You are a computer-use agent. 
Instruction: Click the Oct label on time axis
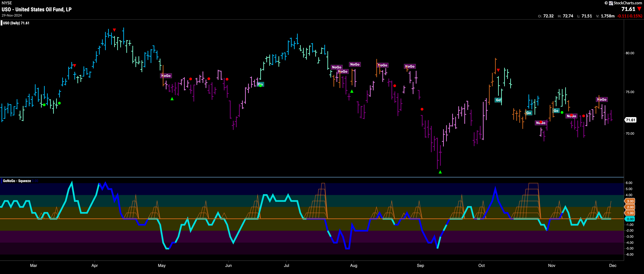click(x=482, y=266)
